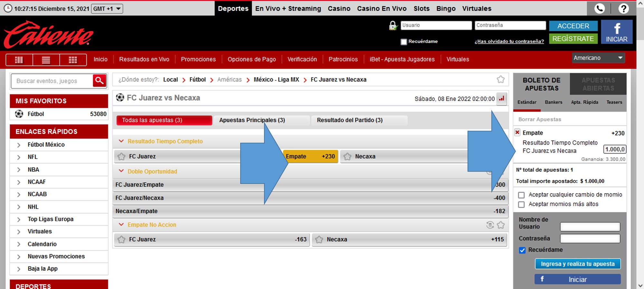This screenshot has width=644, height=289.
Task: Switch to the Apuestas Abiertas tab
Action: (x=598, y=84)
